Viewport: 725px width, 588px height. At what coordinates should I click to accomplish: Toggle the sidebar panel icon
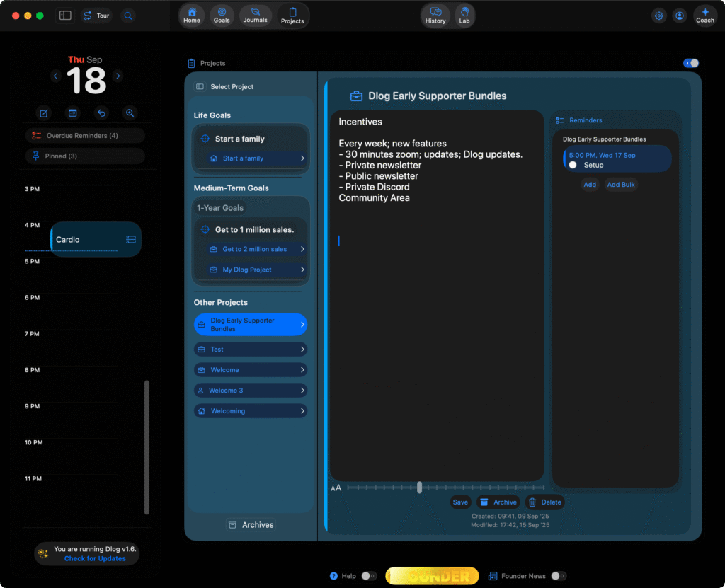click(x=65, y=16)
